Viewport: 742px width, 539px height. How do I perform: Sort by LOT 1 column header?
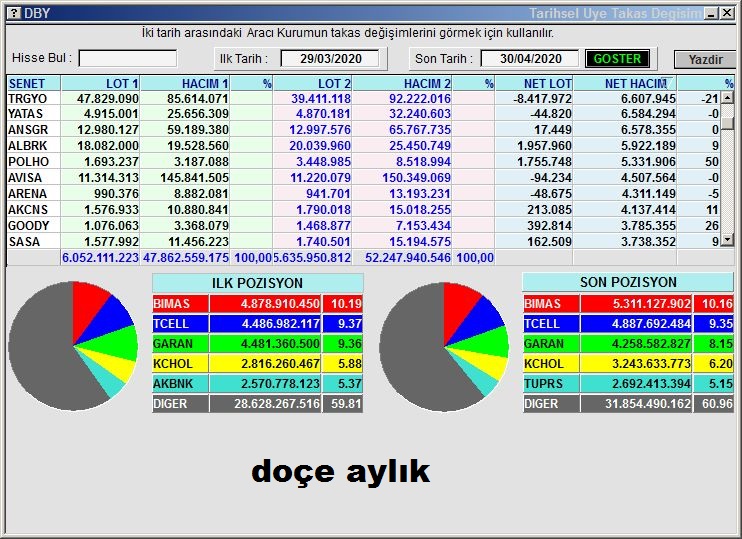tap(101, 84)
